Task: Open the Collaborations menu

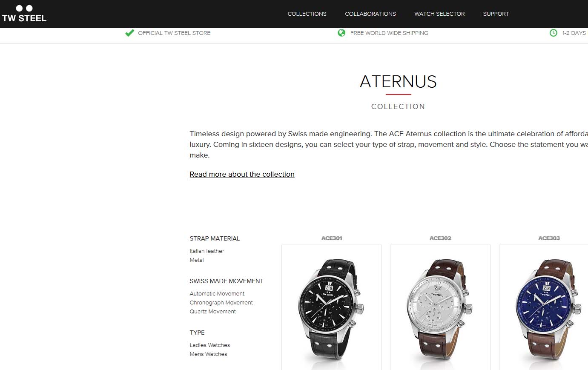Action: [x=370, y=14]
